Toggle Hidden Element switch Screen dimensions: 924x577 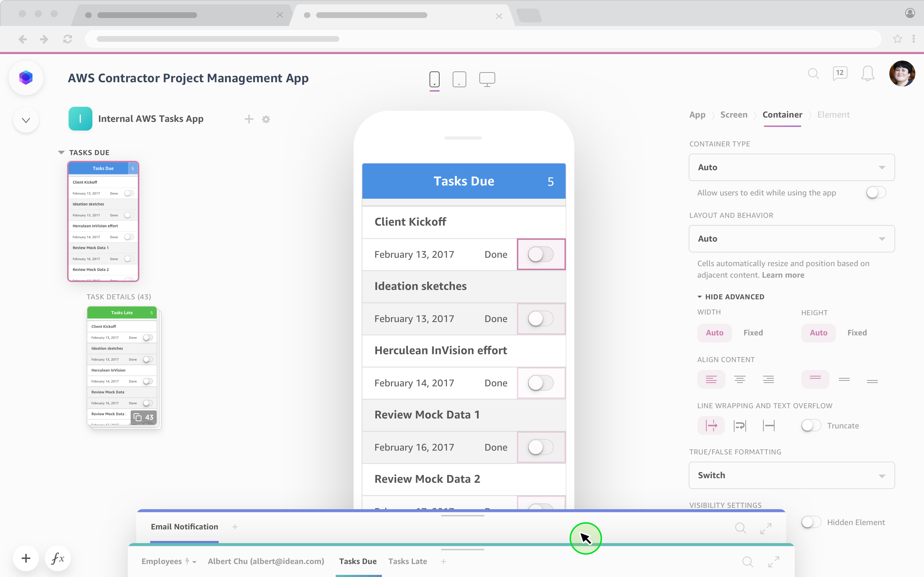pyautogui.click(x=811, y=522)
